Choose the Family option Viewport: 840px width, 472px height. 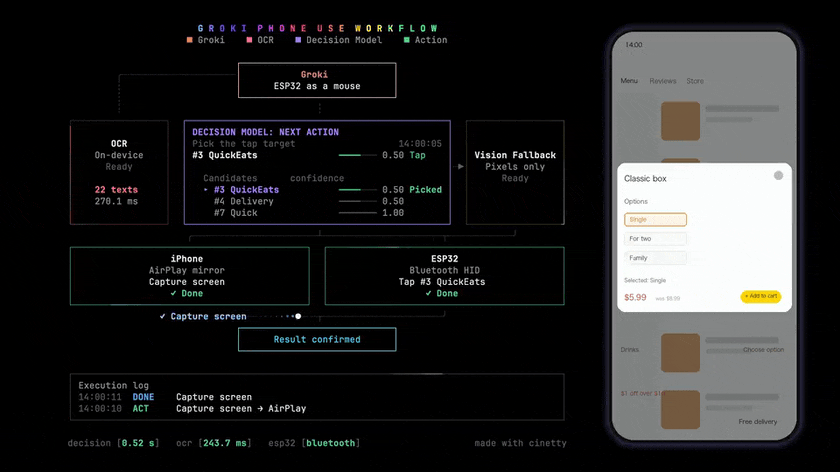coord(655,258)
